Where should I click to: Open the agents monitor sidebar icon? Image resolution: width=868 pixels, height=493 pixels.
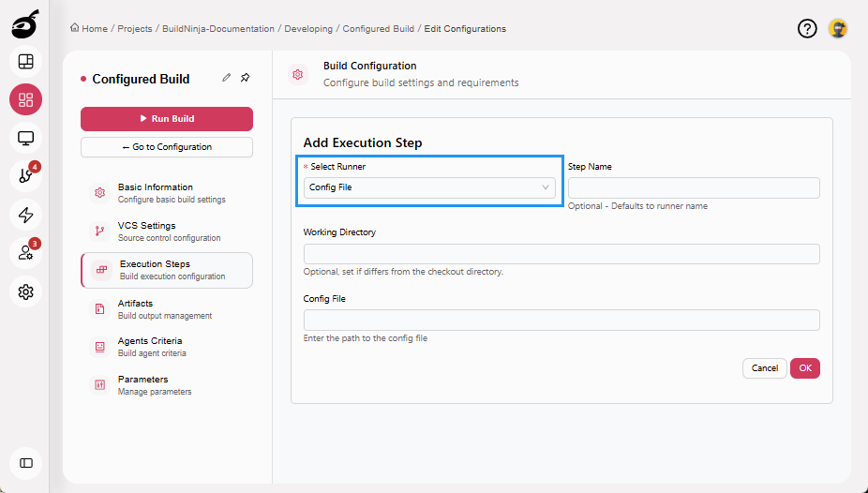[x=25, y=139]
